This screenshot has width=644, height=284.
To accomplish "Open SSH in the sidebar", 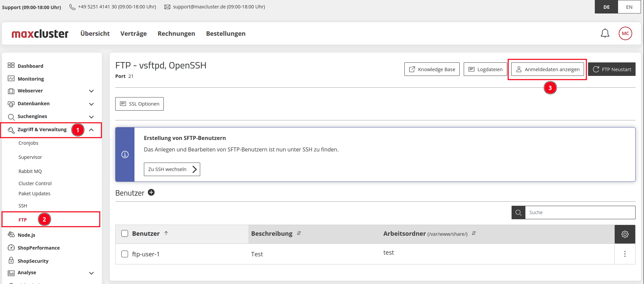I will click(x=23, y=206).
